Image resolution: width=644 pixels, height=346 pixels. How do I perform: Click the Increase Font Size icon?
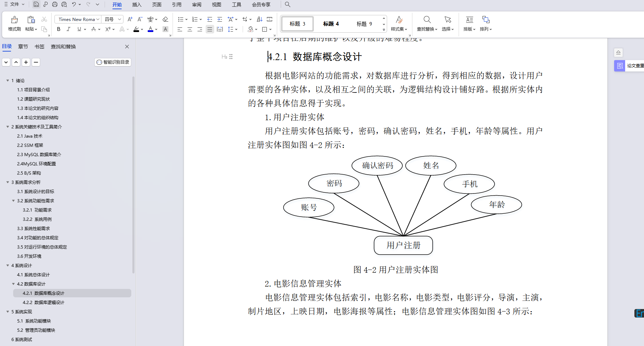[x=130, y=19]
